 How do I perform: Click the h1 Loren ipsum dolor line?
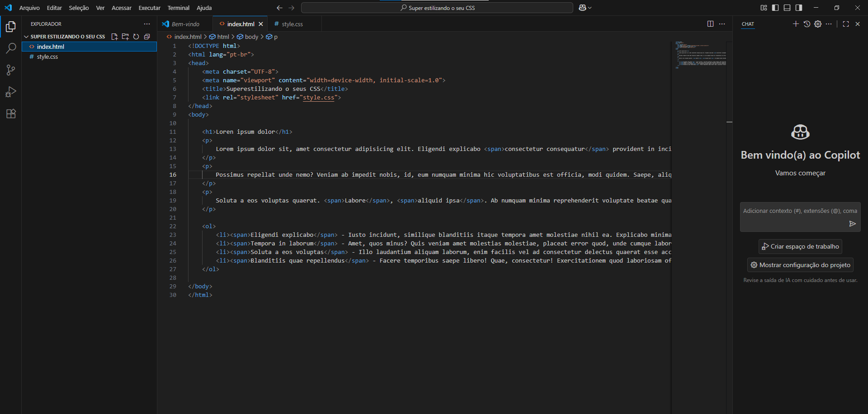(x=247, y=132)
